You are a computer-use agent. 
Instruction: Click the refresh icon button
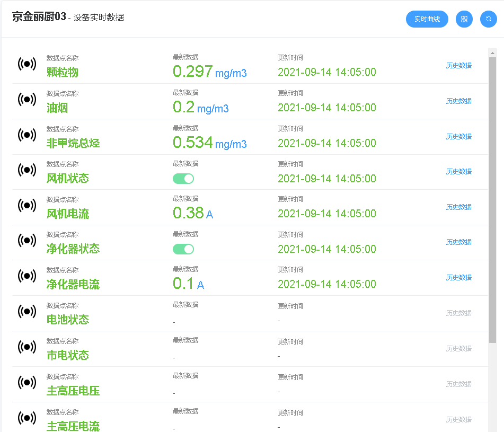488,19
